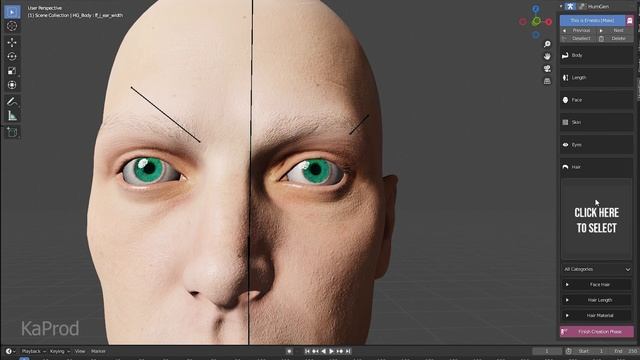The image size is (640, 360).
Task: Jump to next keyframe
Action: 340,351
